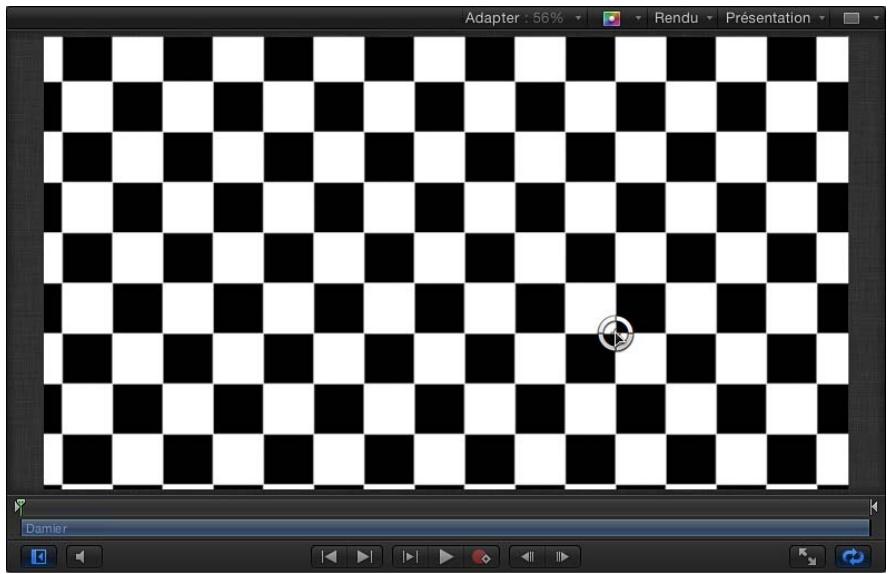Click the onscreen center control on the checkerboard
The image size is (890, 574).
click(x=615, y=333)
